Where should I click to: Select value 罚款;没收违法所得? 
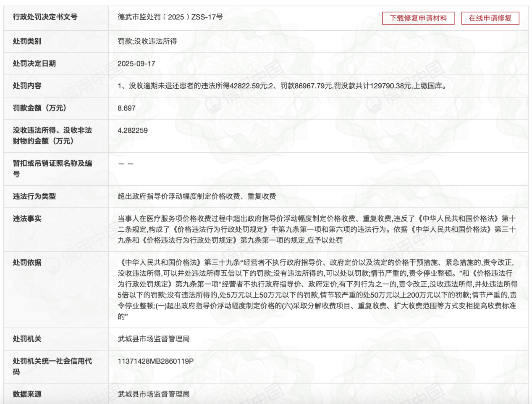147,41
